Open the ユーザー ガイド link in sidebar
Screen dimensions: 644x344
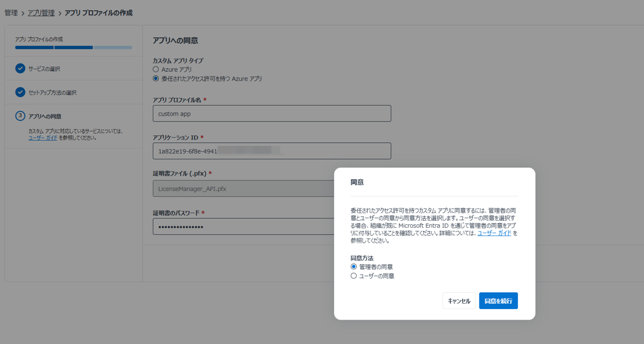coord(43,138)
